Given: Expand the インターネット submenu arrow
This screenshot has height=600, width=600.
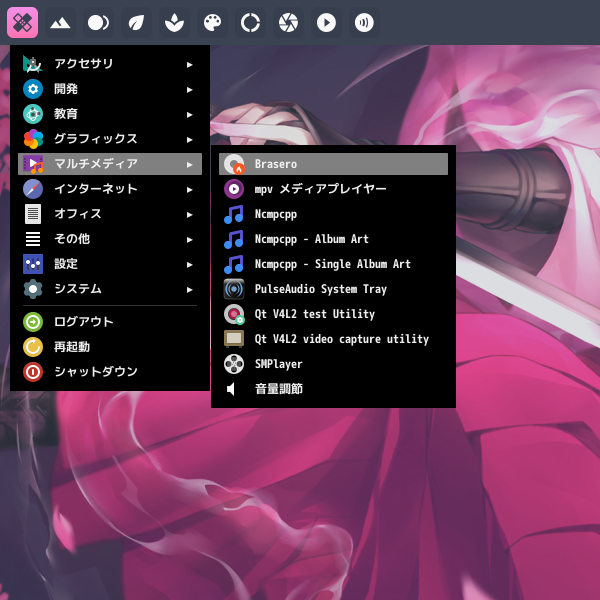Looking at the screenshot, I should [189, 190].
